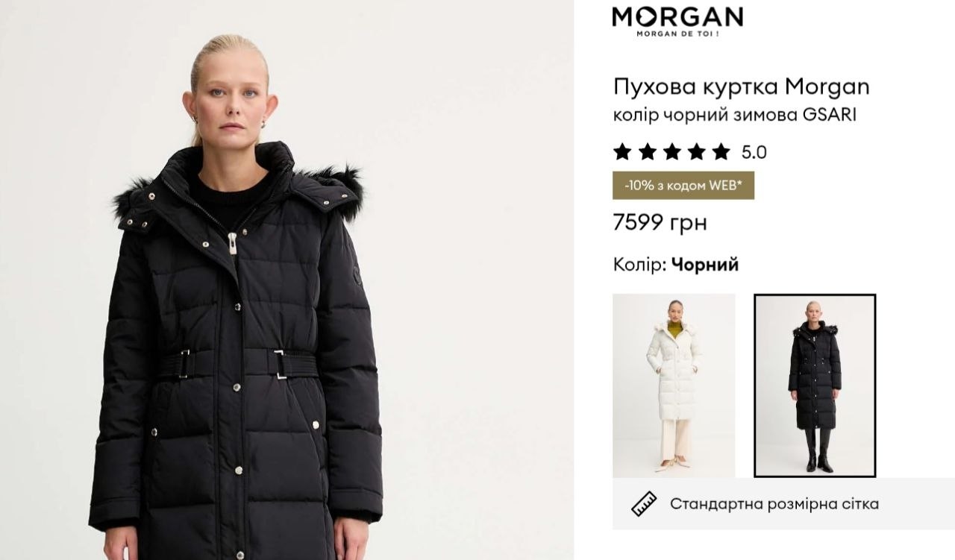This screenshot has width=955, height=560.
Task: Click the fifth rating star
Action: pyautogui.click(x=721, y=152)
